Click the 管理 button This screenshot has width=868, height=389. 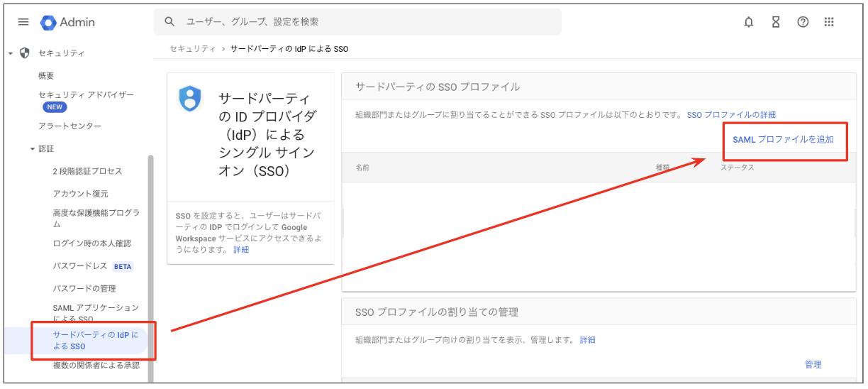813,365
